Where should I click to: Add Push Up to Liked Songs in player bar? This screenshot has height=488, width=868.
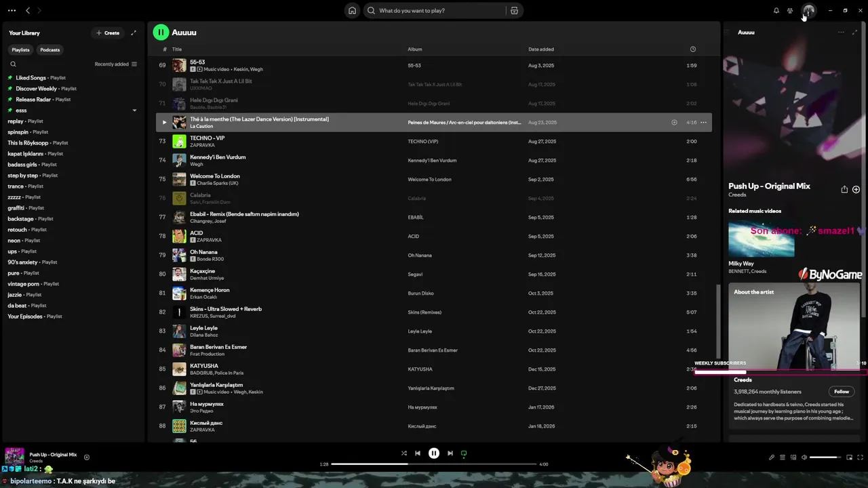[87, 457]
